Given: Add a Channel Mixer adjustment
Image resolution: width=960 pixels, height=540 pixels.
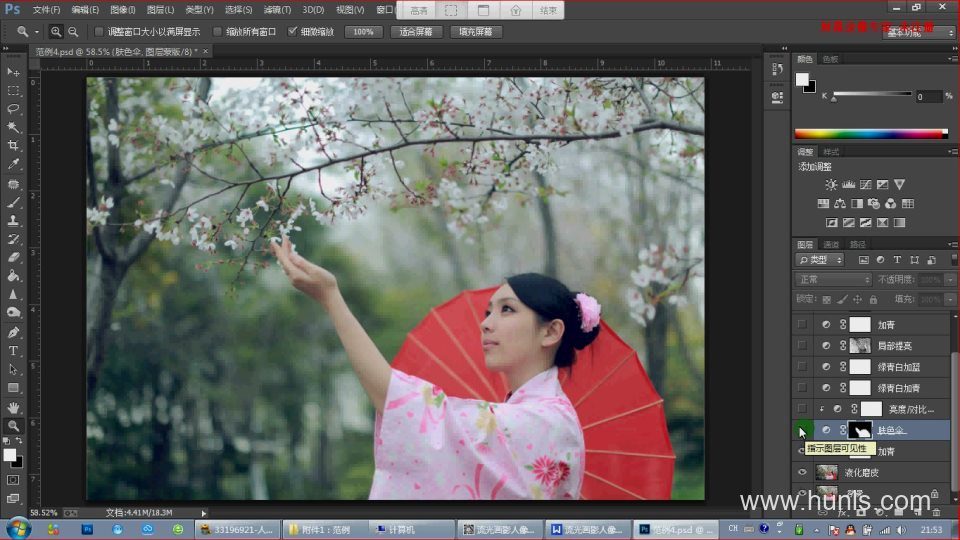Looking at the screenshot, I should click(890, 203).
